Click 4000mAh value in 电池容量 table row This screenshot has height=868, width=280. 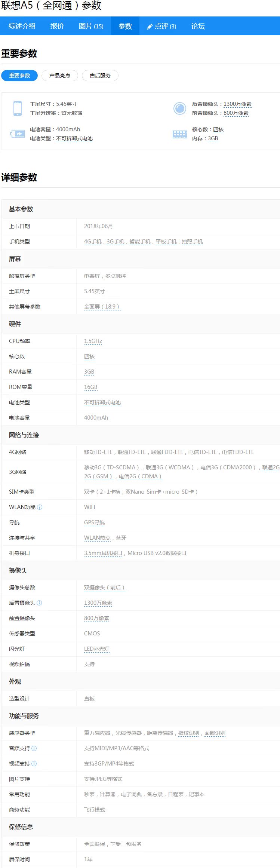pyautogui.click(x=96, y=418)
